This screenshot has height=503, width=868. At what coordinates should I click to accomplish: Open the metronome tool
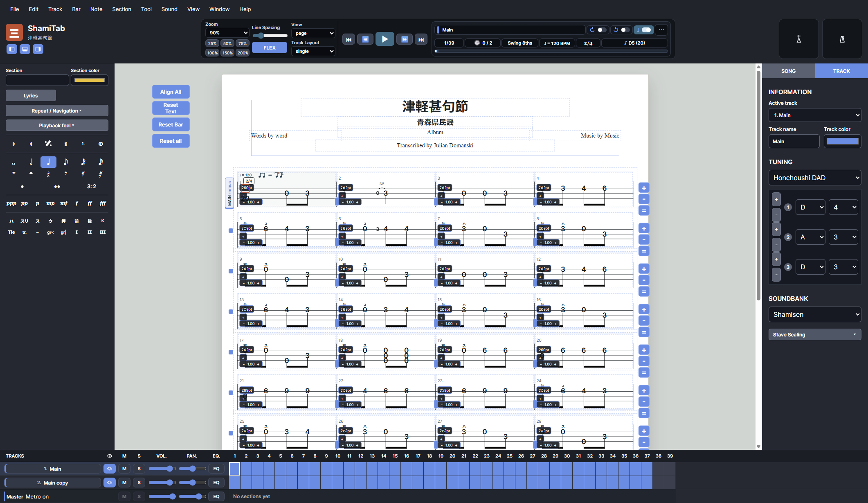[842, 39]
